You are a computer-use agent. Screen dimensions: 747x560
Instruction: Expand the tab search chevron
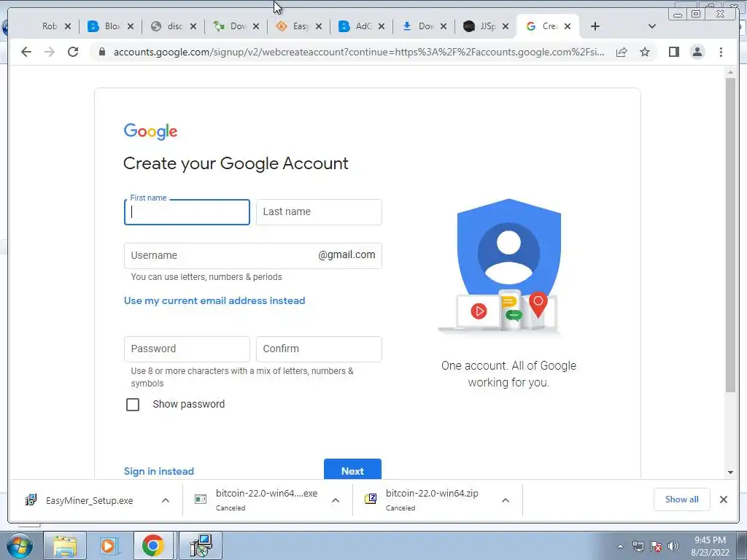tap(652, 26)
